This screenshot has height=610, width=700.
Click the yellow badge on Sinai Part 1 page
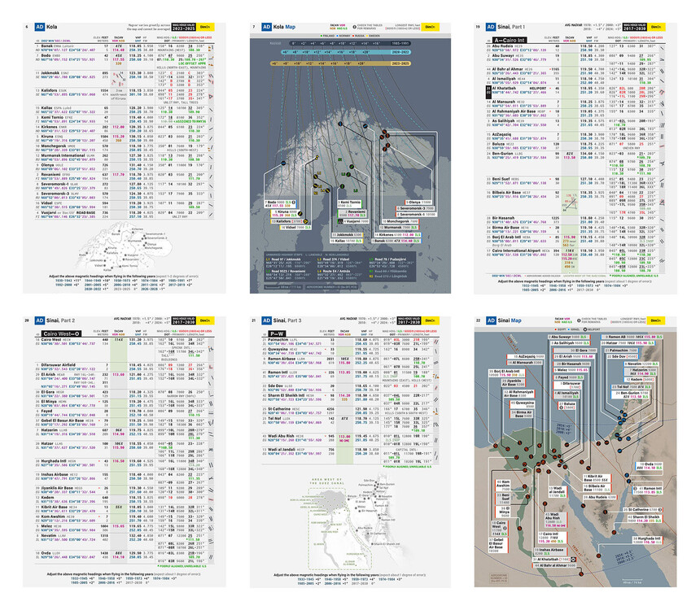click(x=656, y=27)
